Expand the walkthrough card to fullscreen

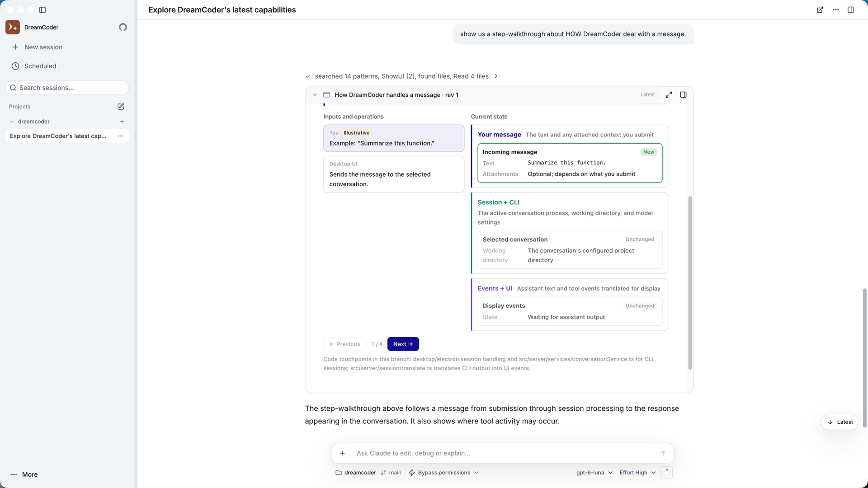[x=669, y=95]
